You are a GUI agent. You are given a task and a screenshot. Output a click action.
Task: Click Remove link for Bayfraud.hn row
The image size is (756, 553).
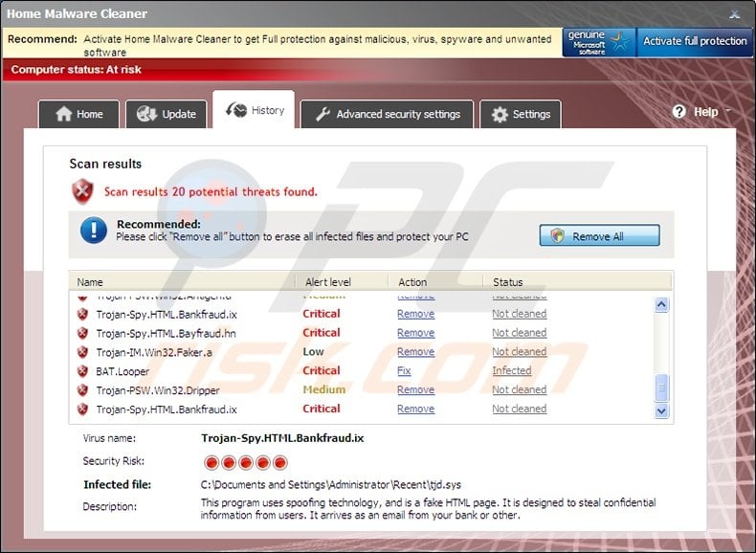click(x=415, y=333)
